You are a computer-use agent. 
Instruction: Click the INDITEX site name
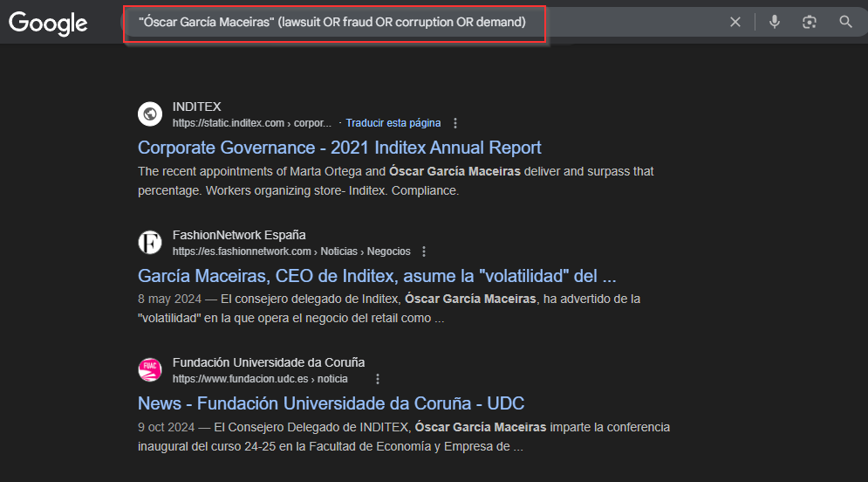(x=196, y=107)
